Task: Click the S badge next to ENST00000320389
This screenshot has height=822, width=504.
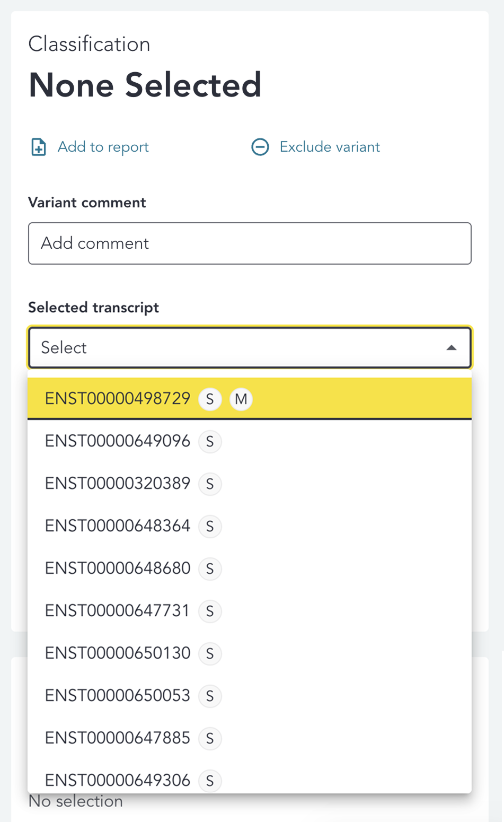Action: tap(210, 484)
